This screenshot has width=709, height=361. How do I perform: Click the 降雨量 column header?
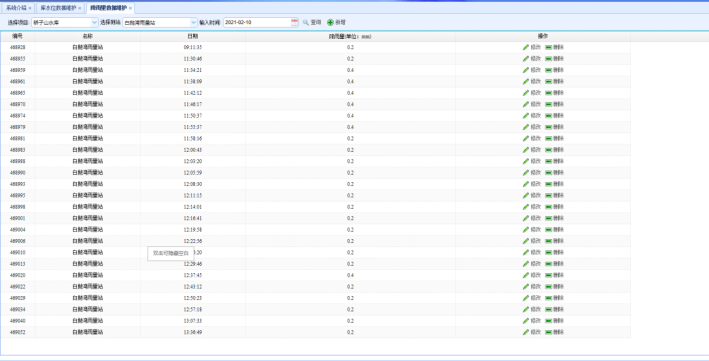coord(350,36)
